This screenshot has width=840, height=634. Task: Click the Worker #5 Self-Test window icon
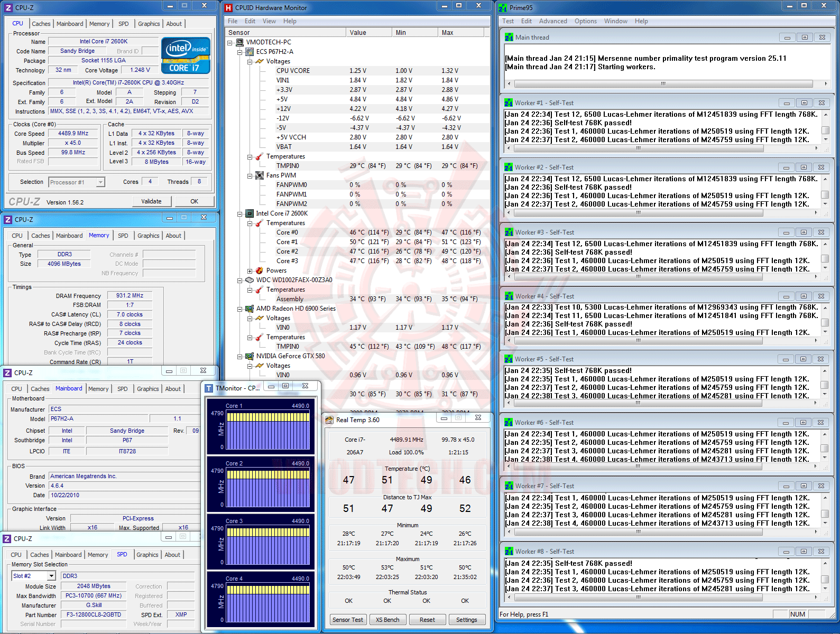[x=509, y=359]
